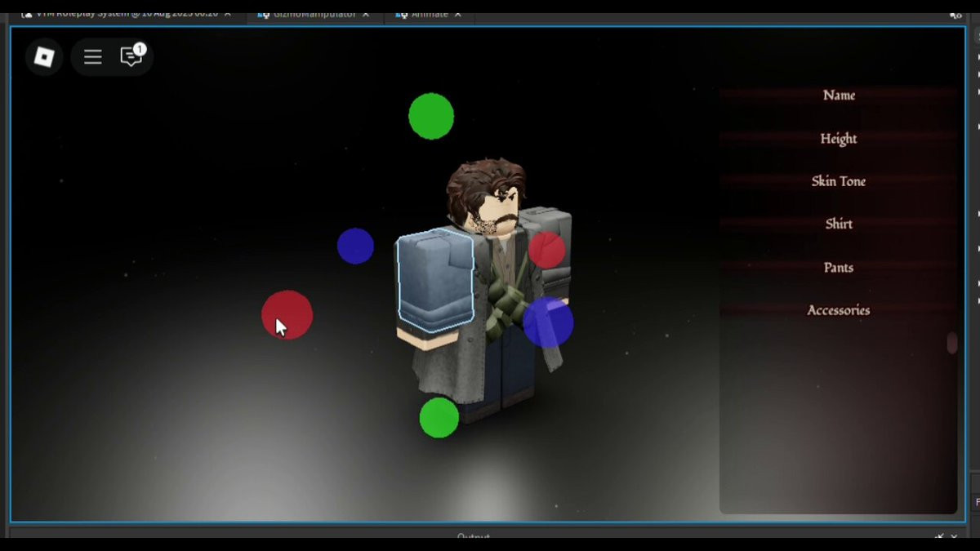Click the customization panel scrollbar thumb
The image size is (980, 551).
point(951,343)
